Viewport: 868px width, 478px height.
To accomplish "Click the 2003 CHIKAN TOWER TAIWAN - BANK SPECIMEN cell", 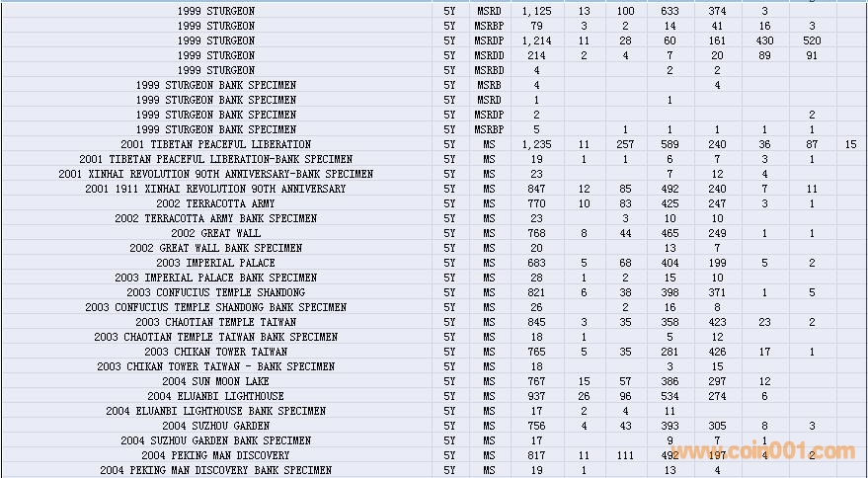I will (x=215, y=366).
